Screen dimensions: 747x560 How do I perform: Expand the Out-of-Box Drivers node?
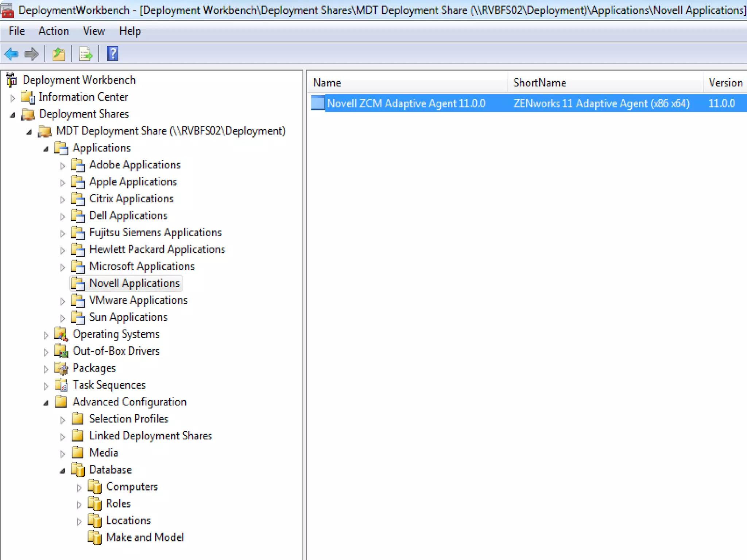pos(46,352)
